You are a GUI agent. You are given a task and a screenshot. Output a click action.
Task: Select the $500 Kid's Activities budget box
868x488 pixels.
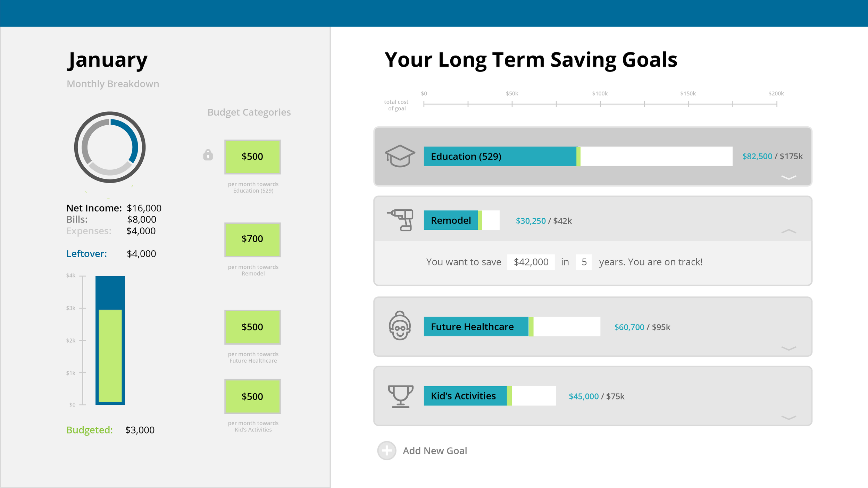click(252, 396)
